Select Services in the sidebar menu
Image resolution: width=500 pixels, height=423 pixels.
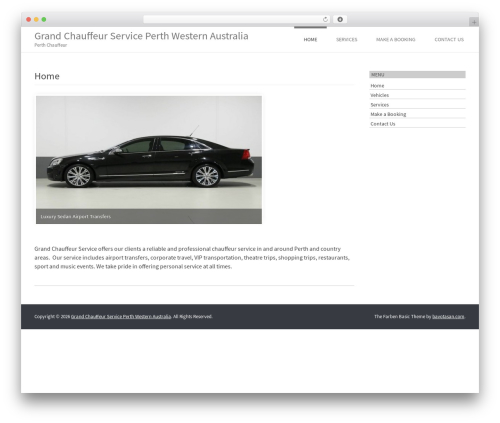click(380, 105)
